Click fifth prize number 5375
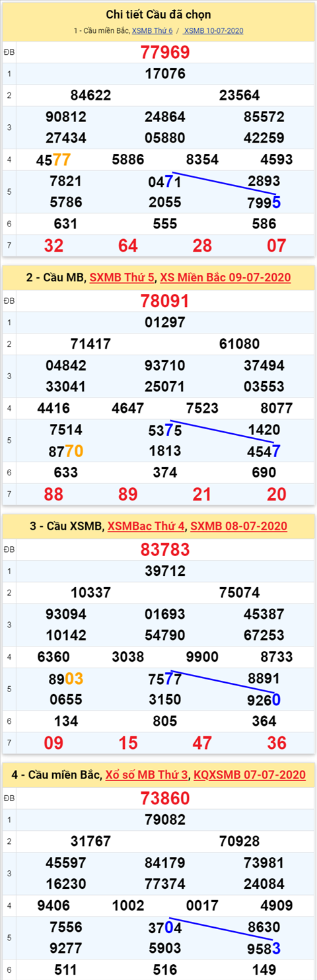 click(x=165, y=429)
